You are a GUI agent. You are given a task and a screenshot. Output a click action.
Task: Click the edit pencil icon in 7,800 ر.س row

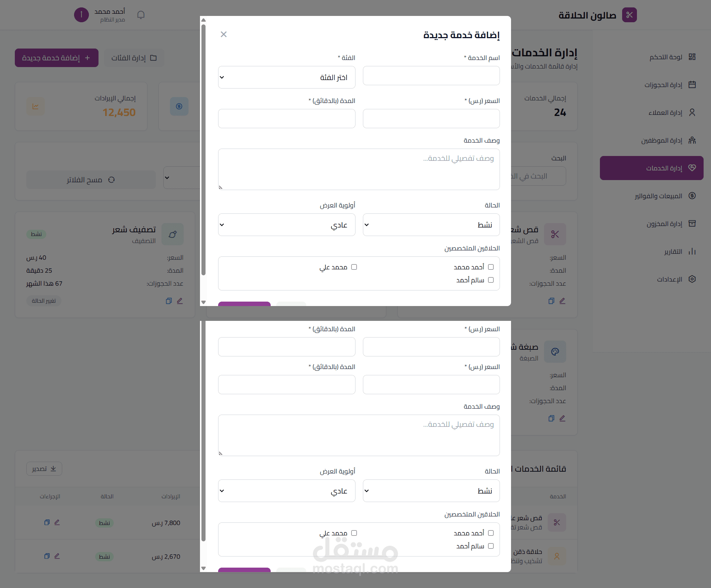[57, 522]
